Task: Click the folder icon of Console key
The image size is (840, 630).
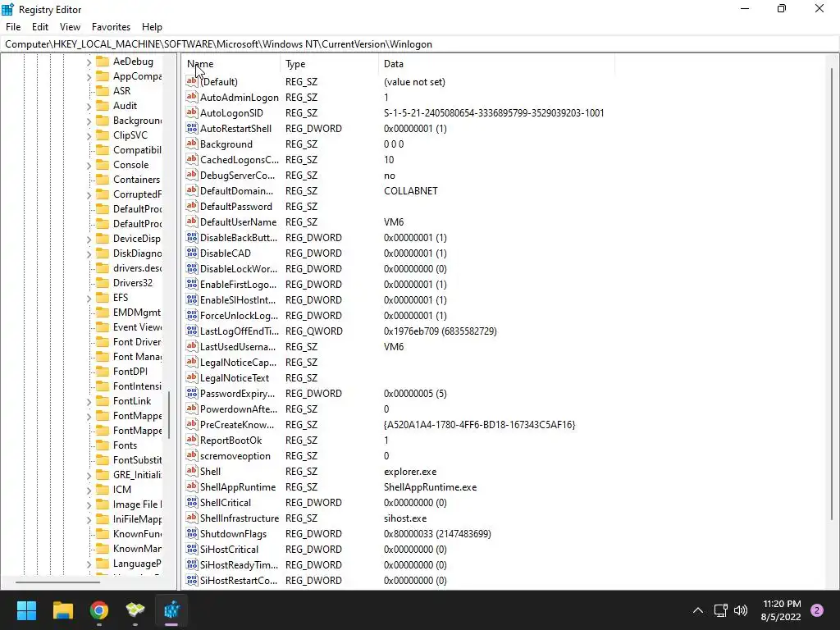Action: (103, 164)
